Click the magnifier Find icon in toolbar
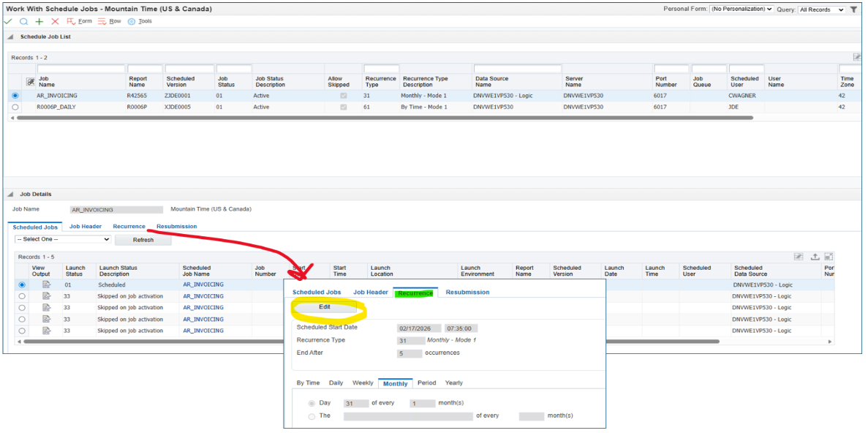Viewport: 868px width, 433px height. [23, 22]
